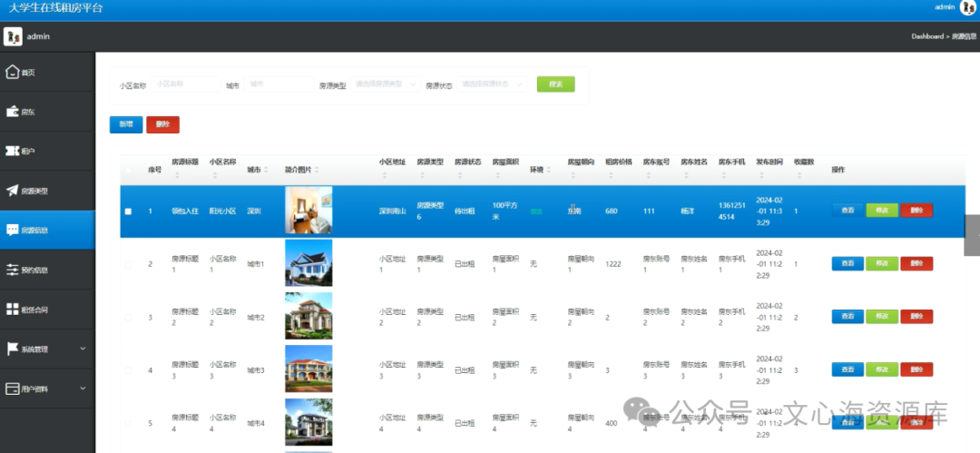Open the villa thumbnail in row 3

pyautogui.click(x=309, y=316)
